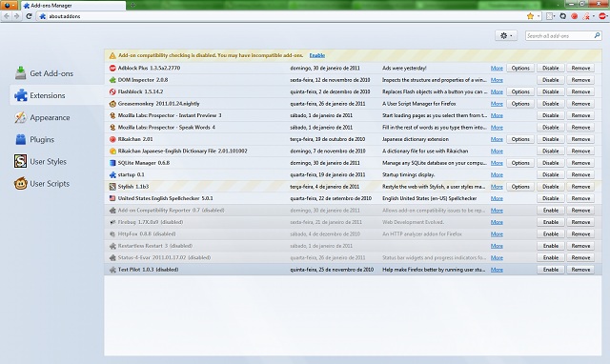610x364 pixels.
Task: Click the Mozilla Labs Prospector Speak Words icon
Action: [112, 128]
